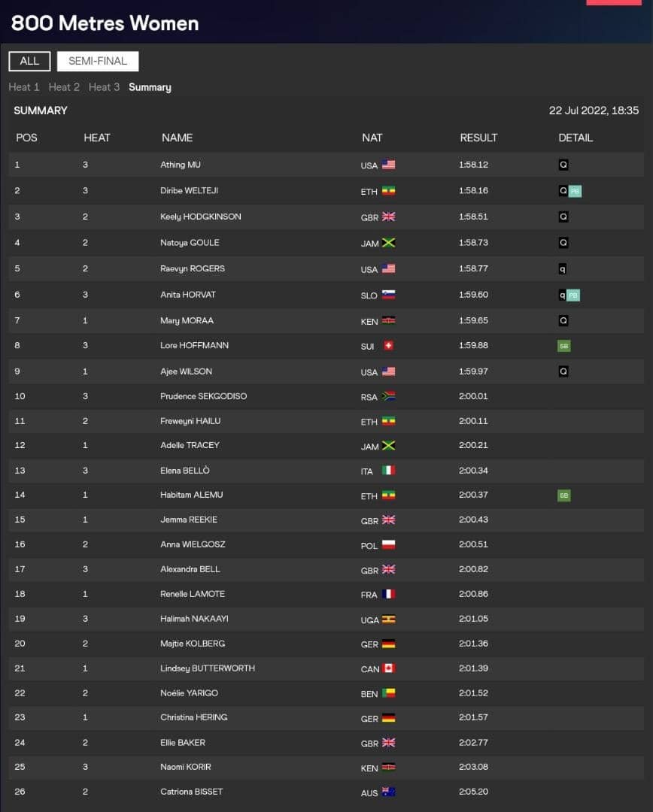The width and height of the screenshot is (653, 812).
Task: Open athlete Raevyn ROGERS name link
Action: click(193, 268)
